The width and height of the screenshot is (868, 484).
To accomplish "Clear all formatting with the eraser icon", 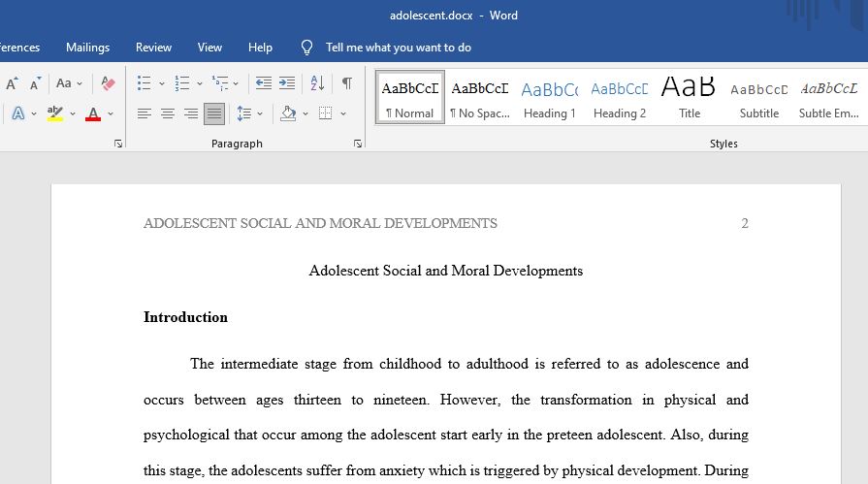I will click(x=108, y=83).
